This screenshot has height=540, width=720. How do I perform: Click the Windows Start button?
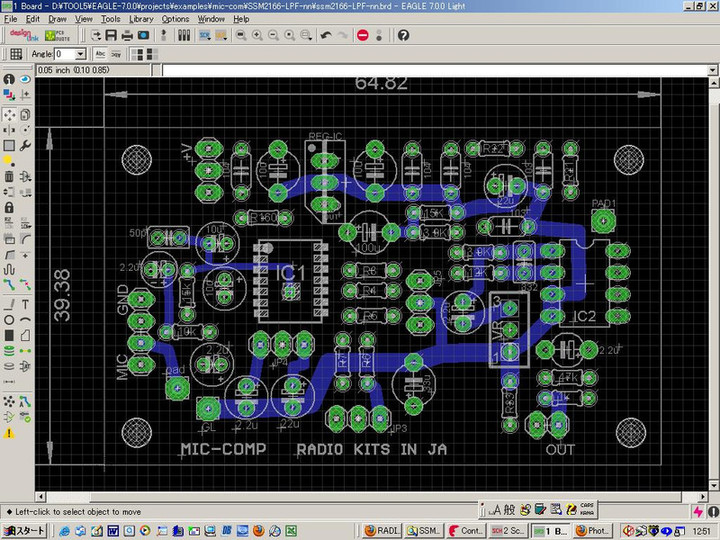click(x=26, y=530)
